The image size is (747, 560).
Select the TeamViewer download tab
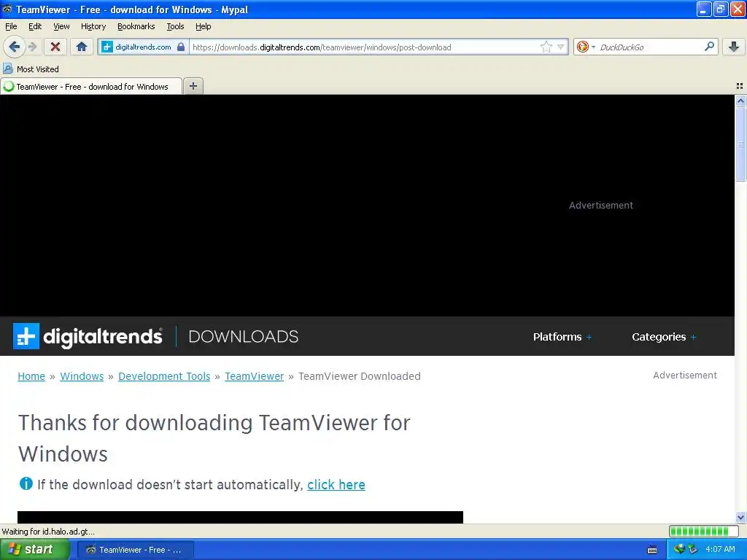tap(91, 87)
